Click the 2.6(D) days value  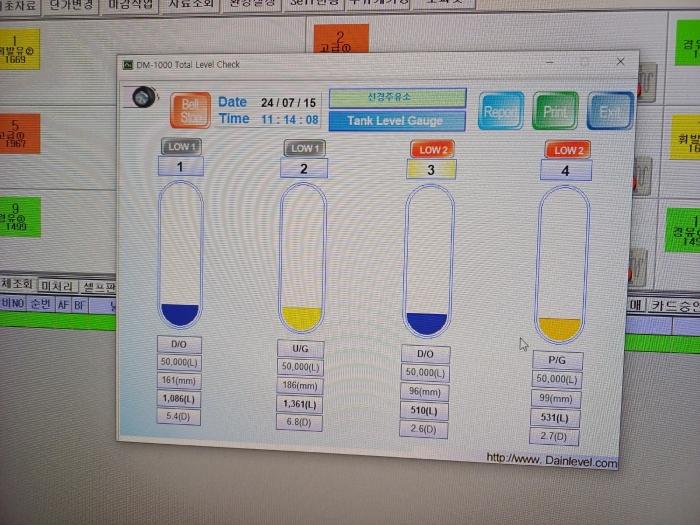(x=424, y=429)
